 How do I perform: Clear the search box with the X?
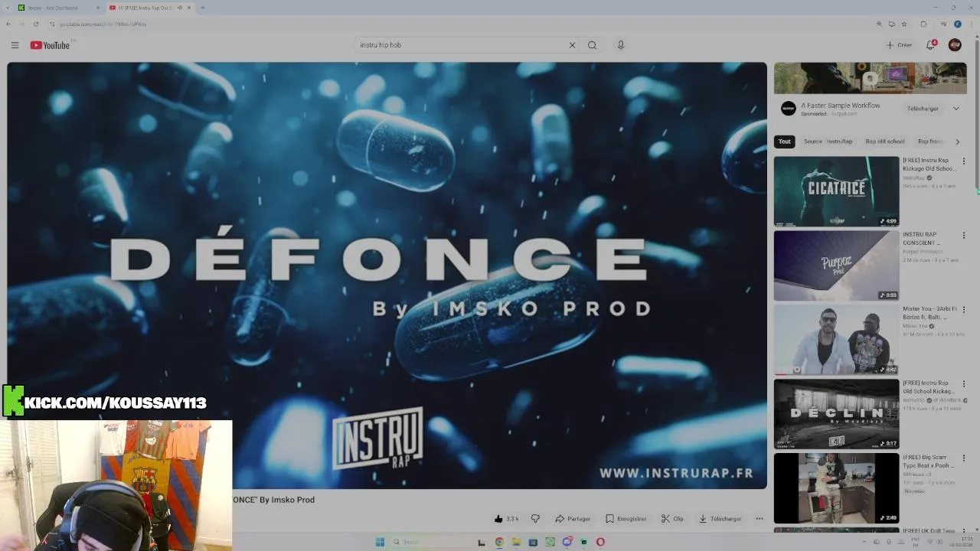click(x=572, y=45)
